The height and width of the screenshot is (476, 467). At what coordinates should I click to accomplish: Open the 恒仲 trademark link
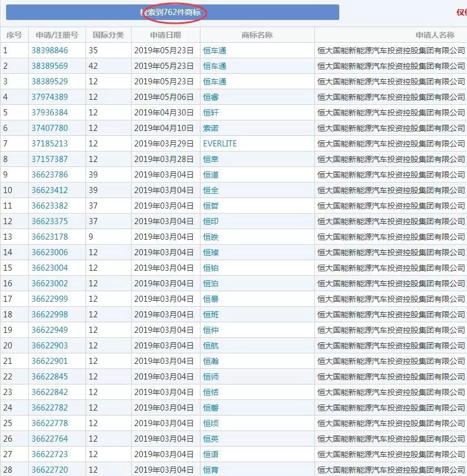coord(210,330)
